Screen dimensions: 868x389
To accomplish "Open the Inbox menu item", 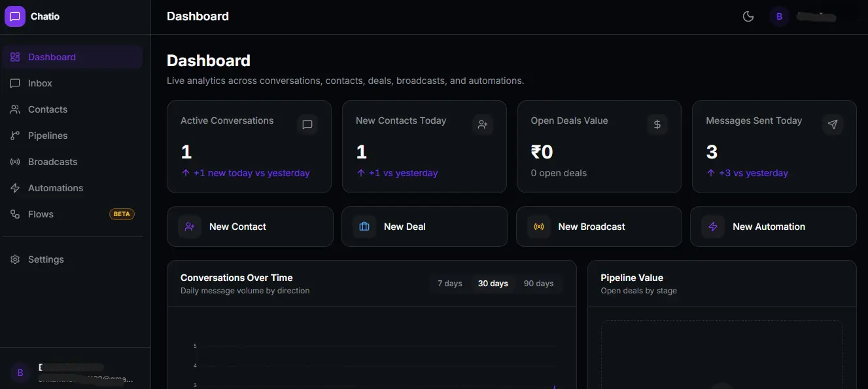I will point(73,83).
